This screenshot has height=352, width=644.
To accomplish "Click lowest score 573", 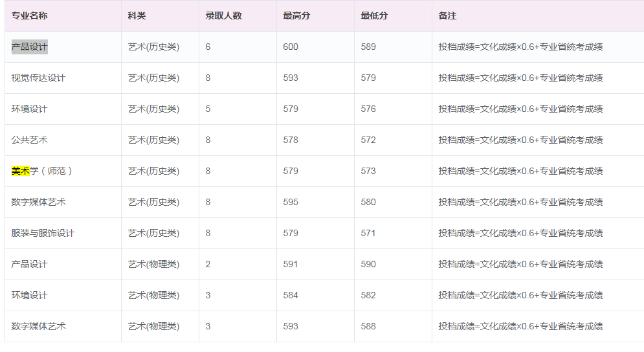I will (x=368, y=171).
